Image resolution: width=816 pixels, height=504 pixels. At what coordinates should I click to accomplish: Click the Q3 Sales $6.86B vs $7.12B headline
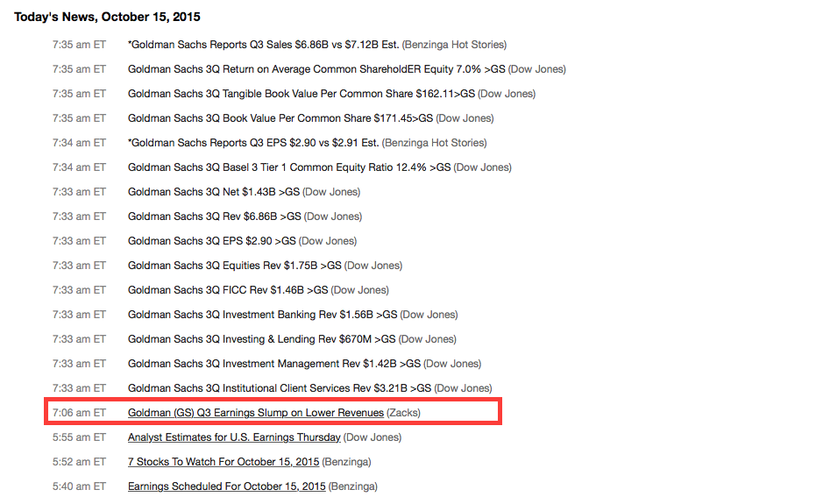point(263,45)
